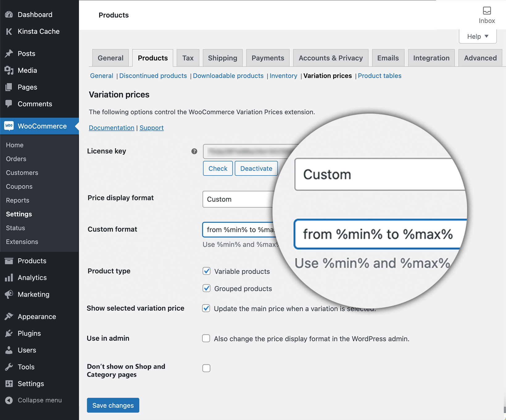This screenshot has width=506, height=420.
Task: Open WooCommerce Coupons submenu item
Action: [19, 187]
